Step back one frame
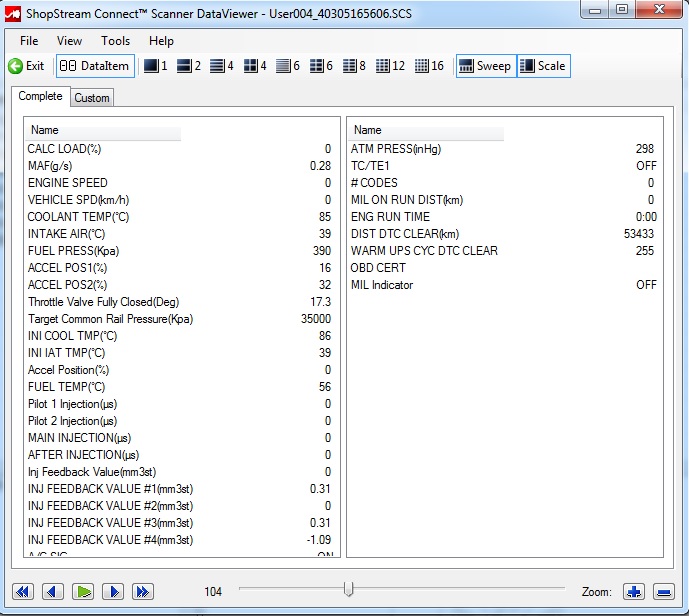 [x=53, y=591]
